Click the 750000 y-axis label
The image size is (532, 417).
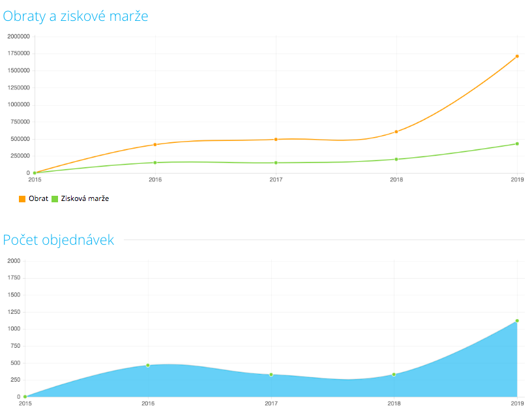(x=20, y=122)
